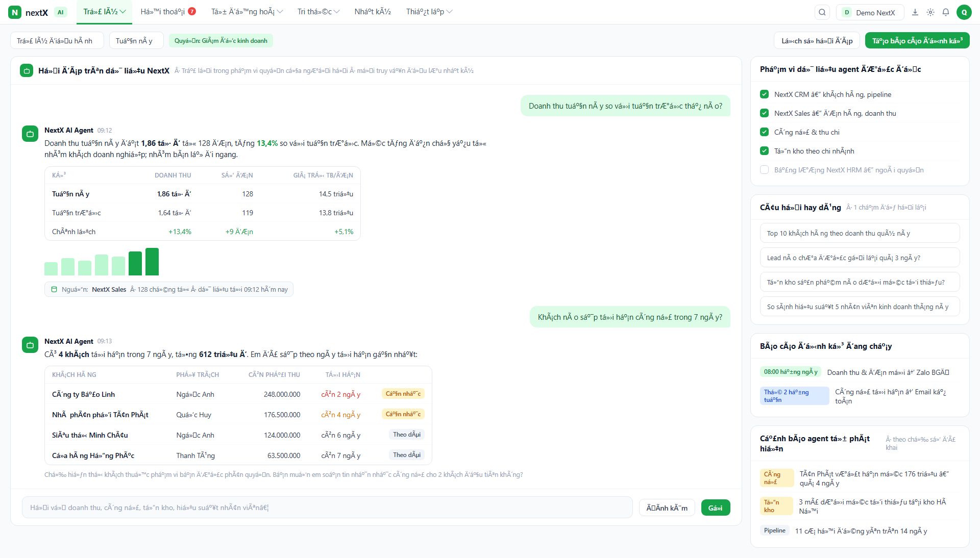
Task: Expand the fourth nav menu dropdown
Action: pos(318,12)
